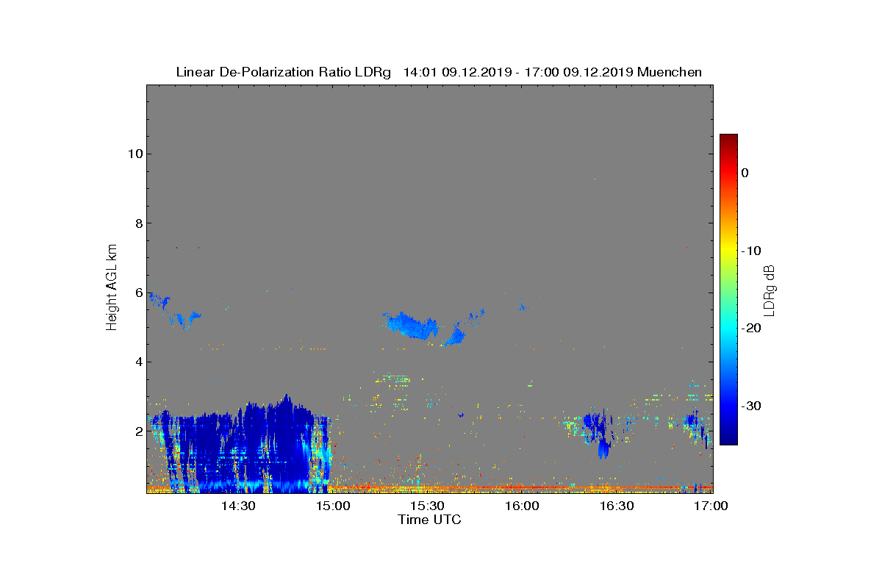
Task: Click the 14:30 time axis label
Action: pos(238,506)
